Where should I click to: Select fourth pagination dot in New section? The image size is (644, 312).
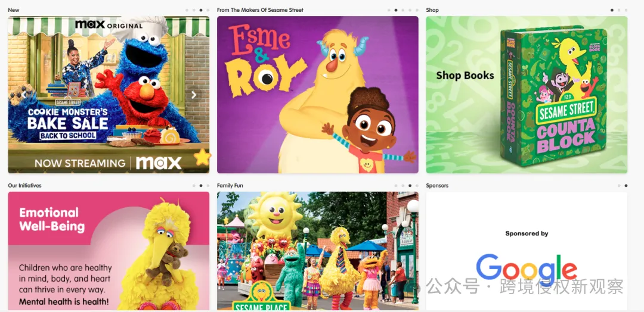tap(208, 10)
